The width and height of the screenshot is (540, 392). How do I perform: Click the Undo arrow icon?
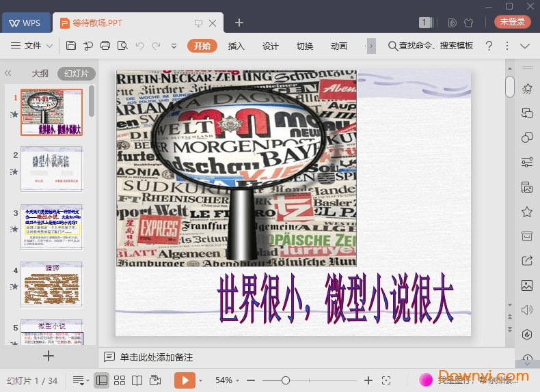point(139,46)
